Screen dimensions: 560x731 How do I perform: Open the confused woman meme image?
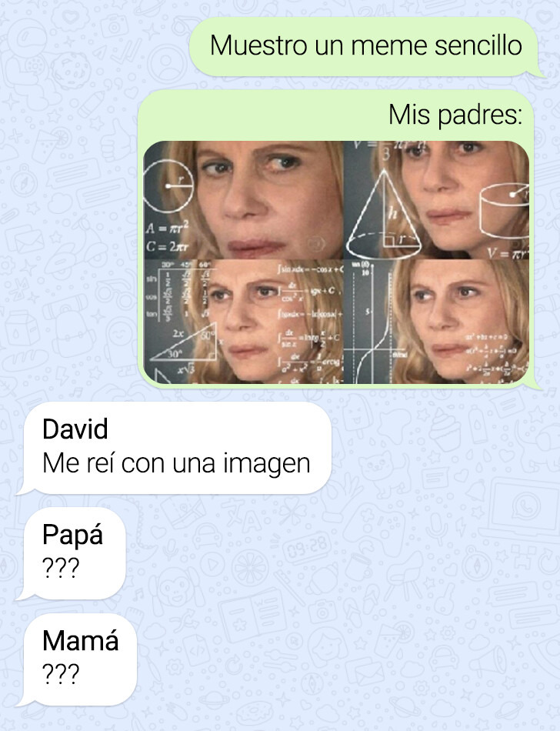[336, 262]
